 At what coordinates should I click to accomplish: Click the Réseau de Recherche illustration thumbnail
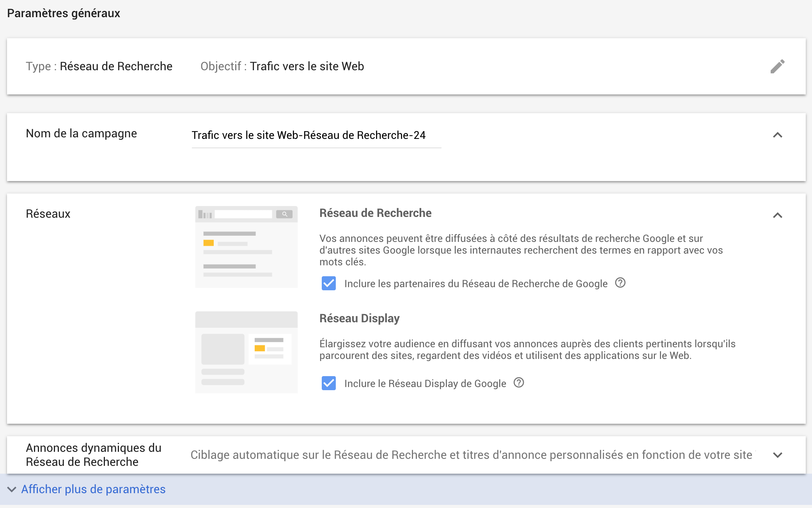tap(246, 247)
